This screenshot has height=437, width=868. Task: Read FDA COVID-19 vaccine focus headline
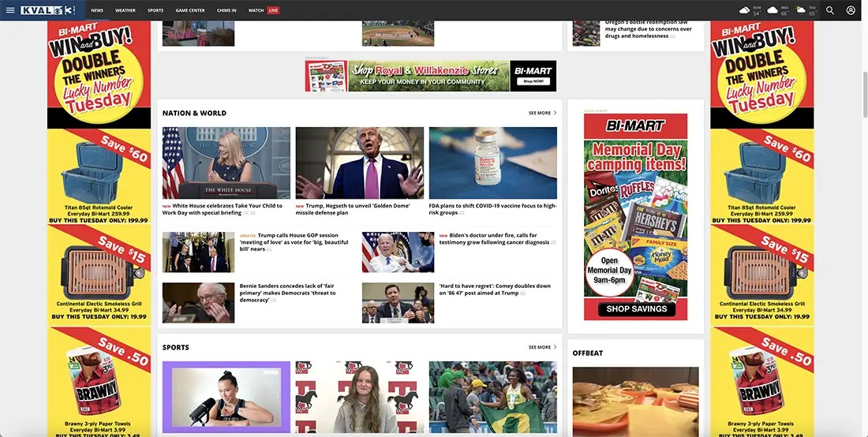[492, 209]
